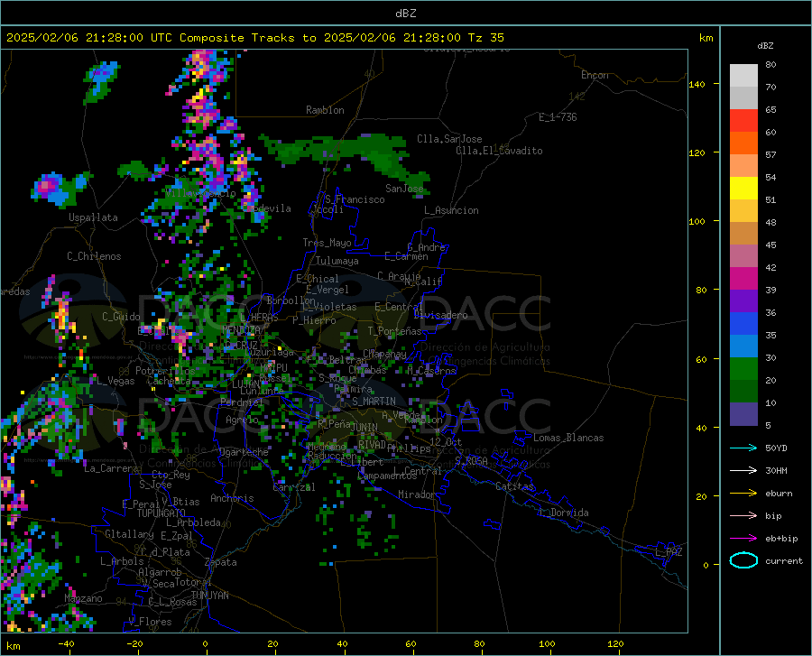The image size is (812, 656).
Task: Click the 'L_Vegas' map label
Action: (115, 381)
